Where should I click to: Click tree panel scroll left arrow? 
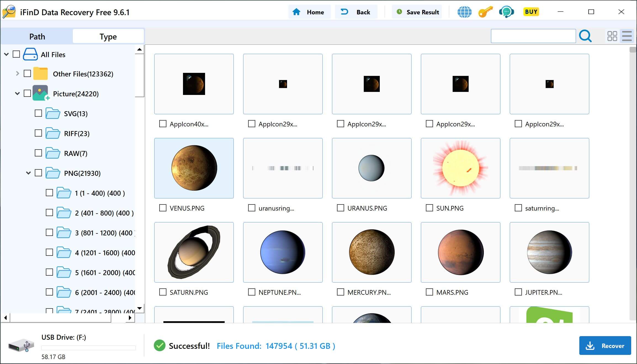[x=5, y=318]
